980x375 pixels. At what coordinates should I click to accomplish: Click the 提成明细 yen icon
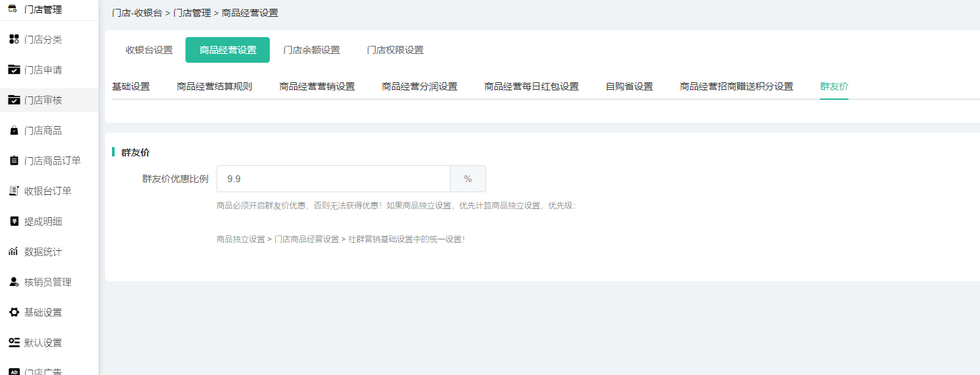tap(13, 222)
